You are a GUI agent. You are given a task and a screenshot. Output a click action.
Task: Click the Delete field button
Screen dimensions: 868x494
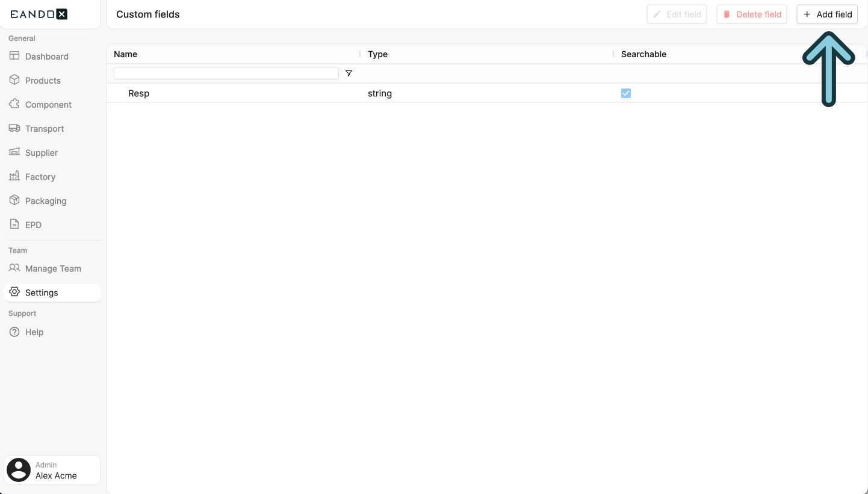point(751,14)
